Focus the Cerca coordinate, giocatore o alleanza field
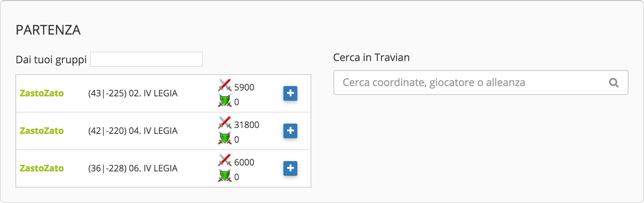644x203 pixels. (481, 82)
